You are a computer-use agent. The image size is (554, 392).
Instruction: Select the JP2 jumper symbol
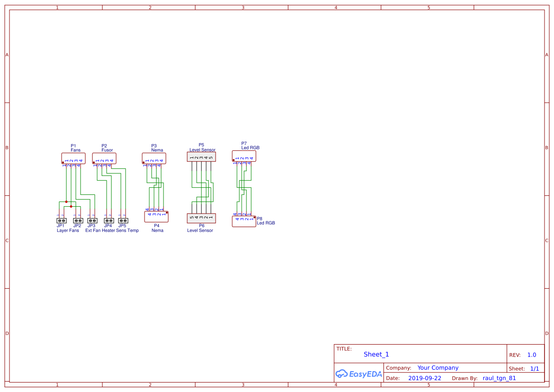[x=78, y=220]
